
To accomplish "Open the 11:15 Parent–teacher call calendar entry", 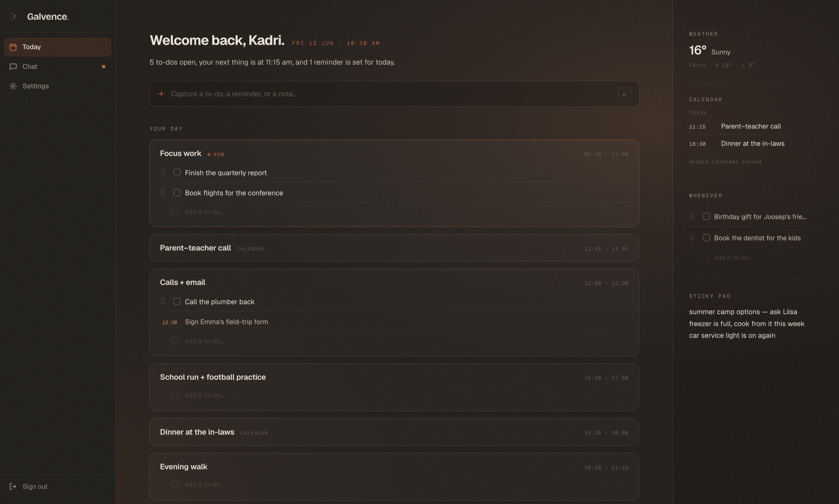I will tap(755, 126).
